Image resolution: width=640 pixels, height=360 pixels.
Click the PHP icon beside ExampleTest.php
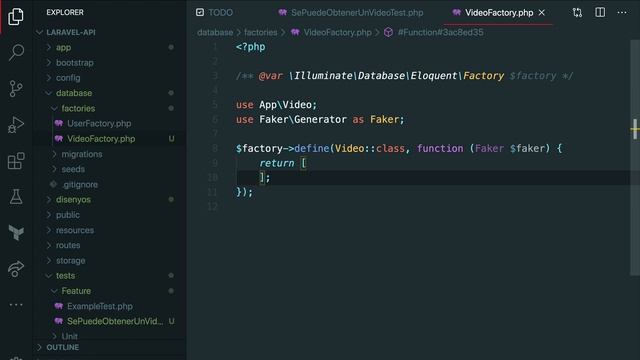59,306
